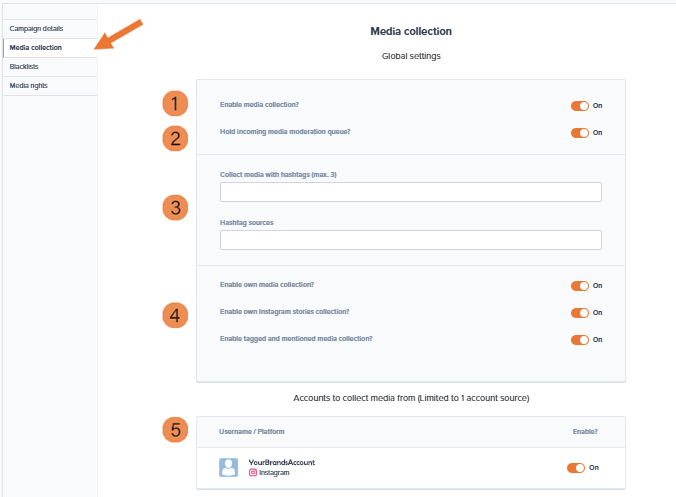The width and height of the screenshot is (676, 497).
Task: Click the orange number 5 badge
Action: coord(176,430)
